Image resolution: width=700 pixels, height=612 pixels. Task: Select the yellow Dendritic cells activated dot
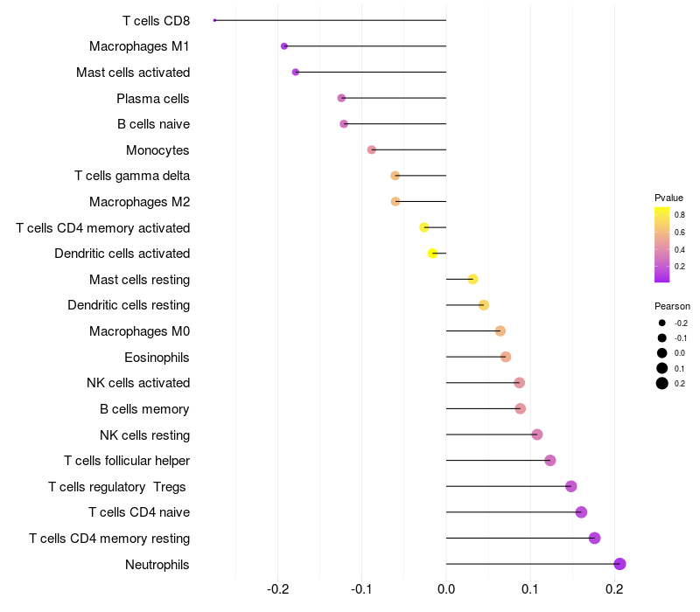[x=432, y=254]
